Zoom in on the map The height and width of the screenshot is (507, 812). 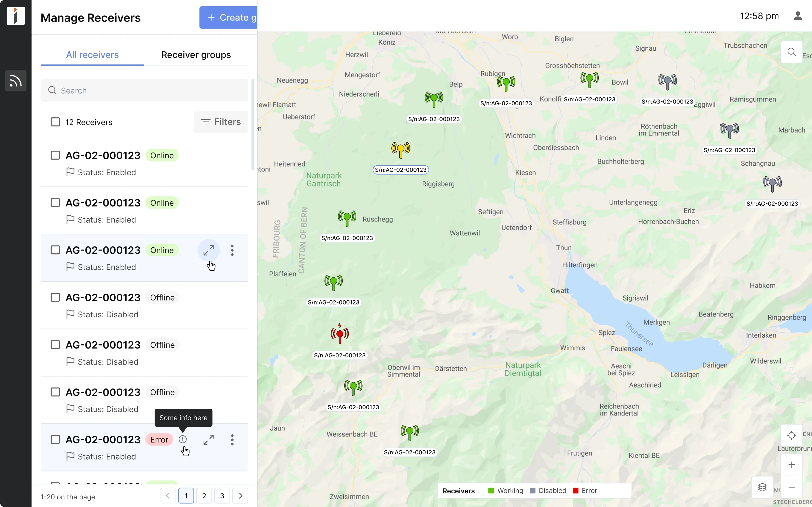coord(792,464)
